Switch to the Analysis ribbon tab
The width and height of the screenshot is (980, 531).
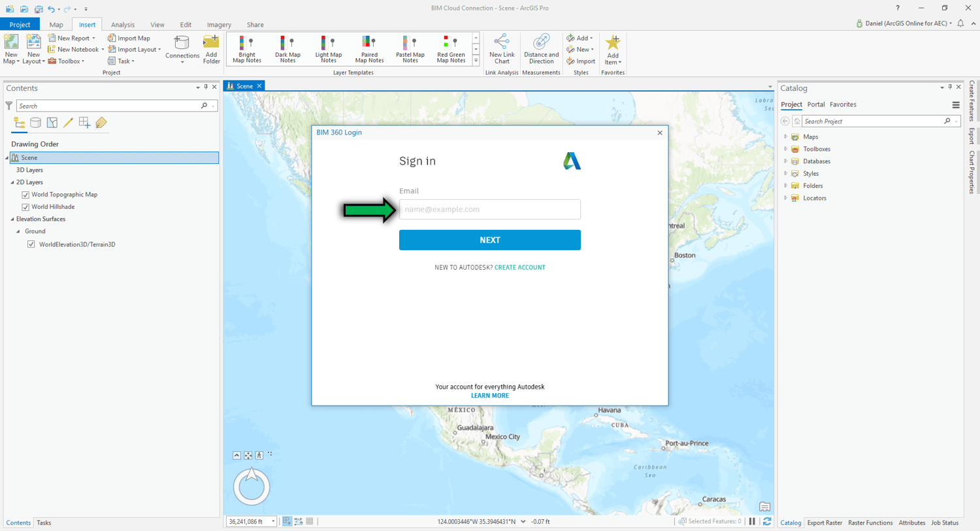[123, 25]
